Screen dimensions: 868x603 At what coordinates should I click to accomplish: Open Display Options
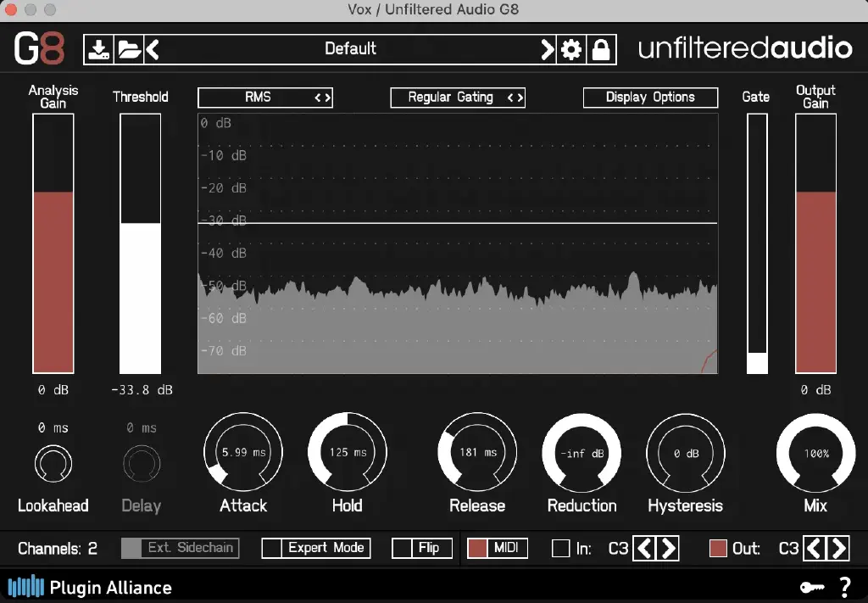pos(650,97)
